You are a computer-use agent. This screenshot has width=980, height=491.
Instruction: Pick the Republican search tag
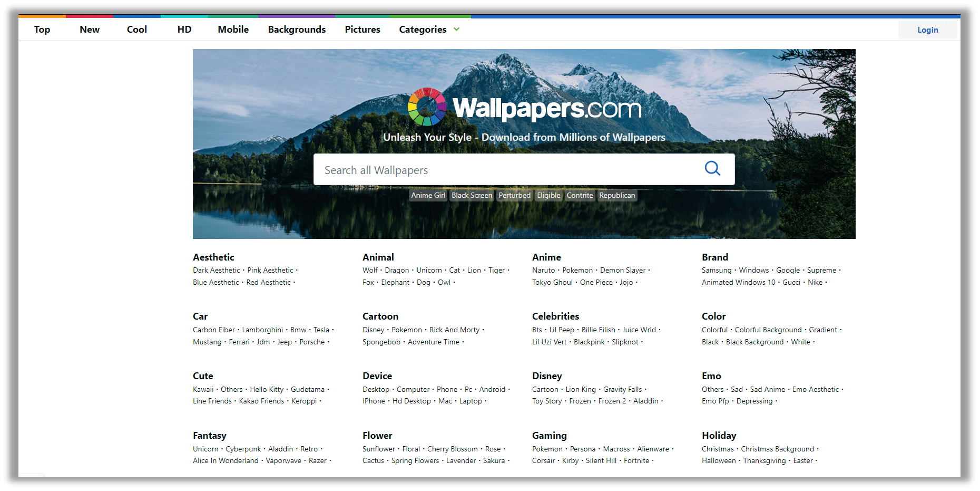[x=618, y=195]
